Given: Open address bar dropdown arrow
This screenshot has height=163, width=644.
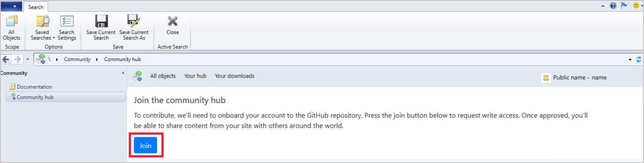Looking at the screenshot, I should tap(630, 59).
